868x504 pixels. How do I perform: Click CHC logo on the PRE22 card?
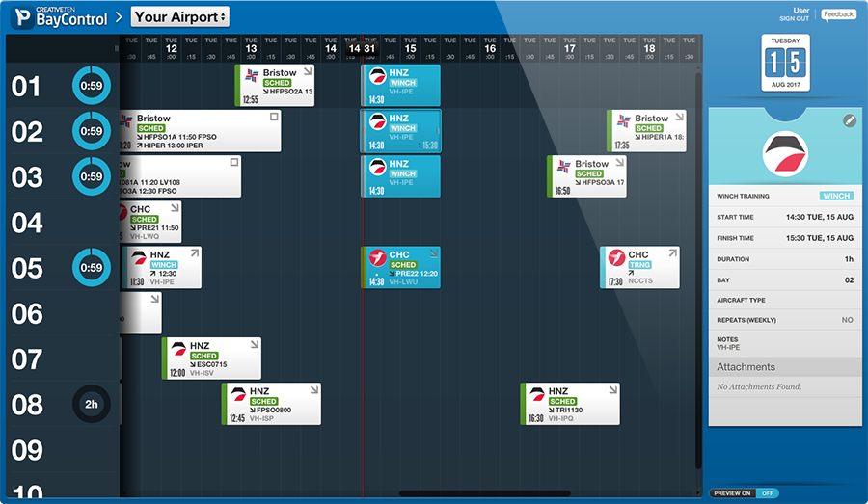click(x=377, y=257)
